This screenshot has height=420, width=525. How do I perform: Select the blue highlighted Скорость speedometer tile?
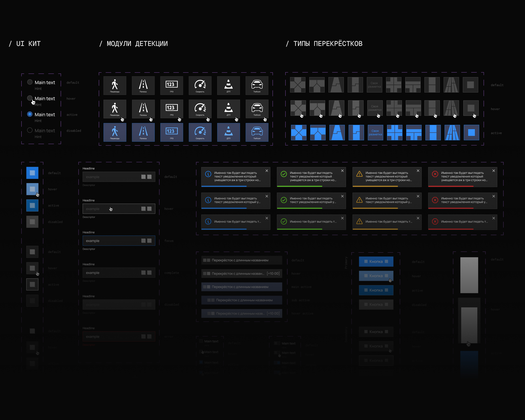[x=200, y=132]
